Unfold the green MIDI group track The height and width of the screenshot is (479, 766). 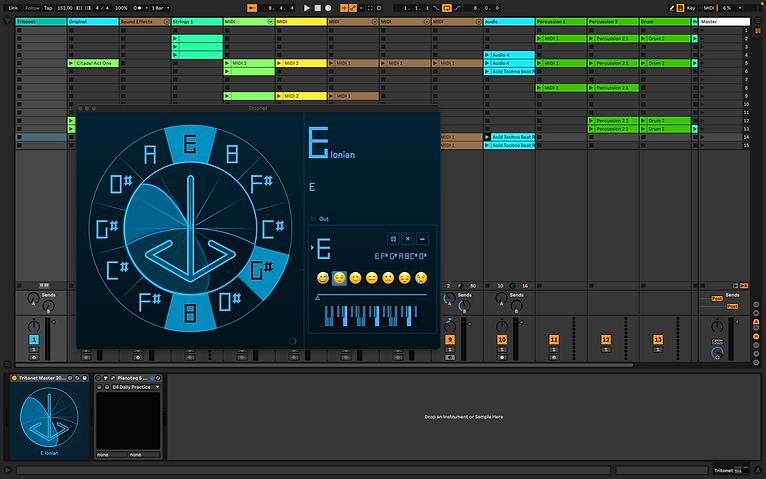click(x=270, y=21)
